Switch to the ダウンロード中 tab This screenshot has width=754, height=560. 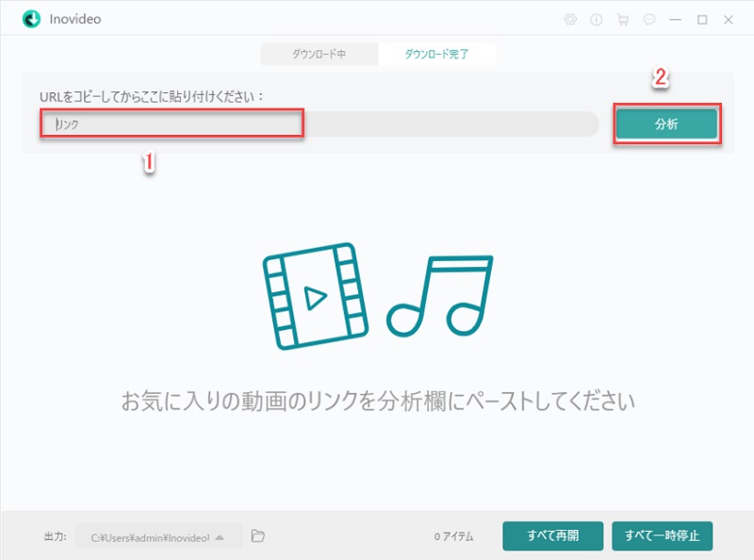(320, 54)
